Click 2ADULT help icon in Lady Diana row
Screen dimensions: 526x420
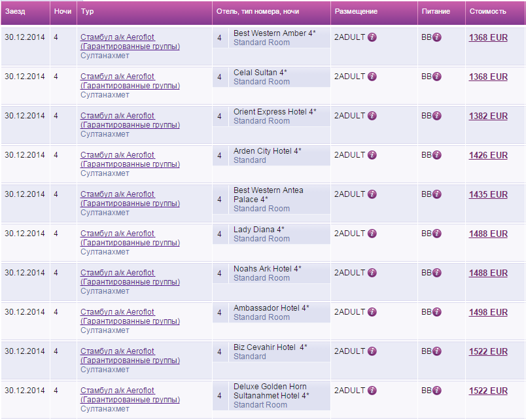(x=372, y=234)
